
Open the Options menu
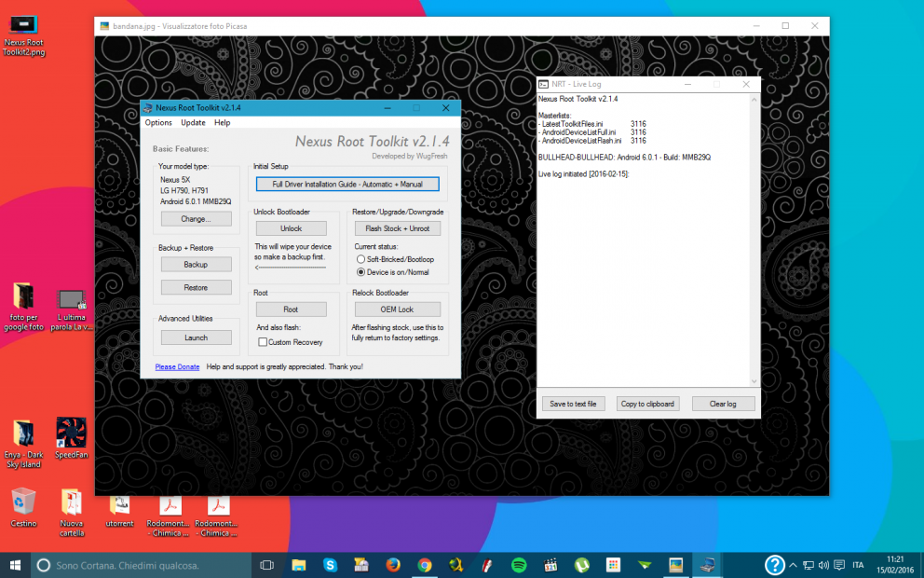click(x=158, y=123)
